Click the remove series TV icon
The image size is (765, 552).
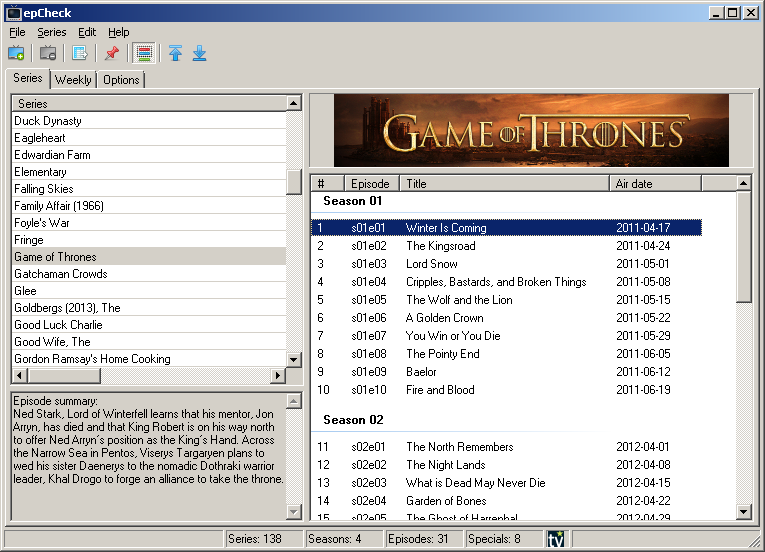[48, 53]
